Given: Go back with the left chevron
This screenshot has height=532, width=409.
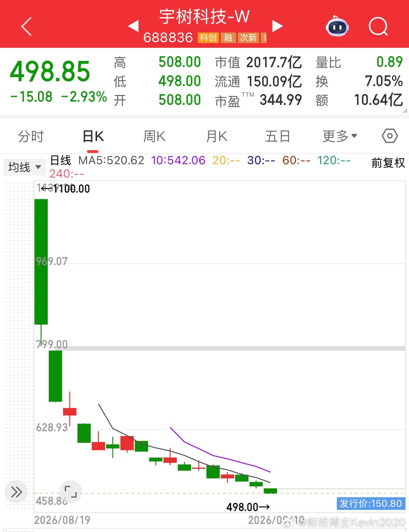Looking at the screenshot, I should (x=26, y=26).
